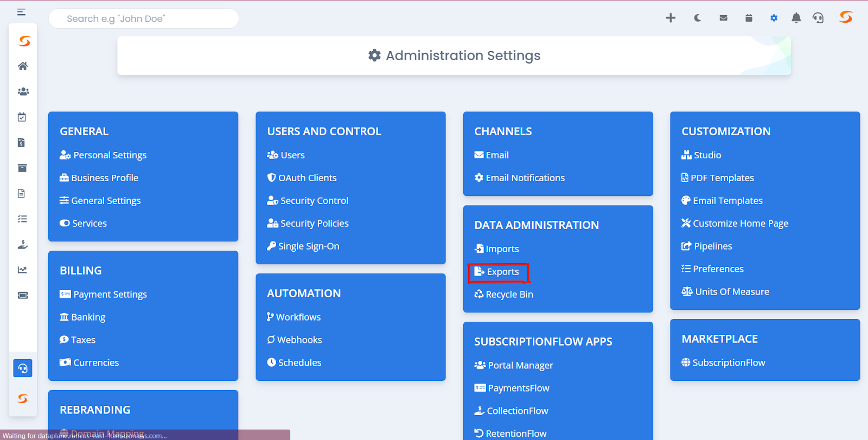Open Pipelines settings
This screenshot has height=440, width=868.
[x=707, y=246]
